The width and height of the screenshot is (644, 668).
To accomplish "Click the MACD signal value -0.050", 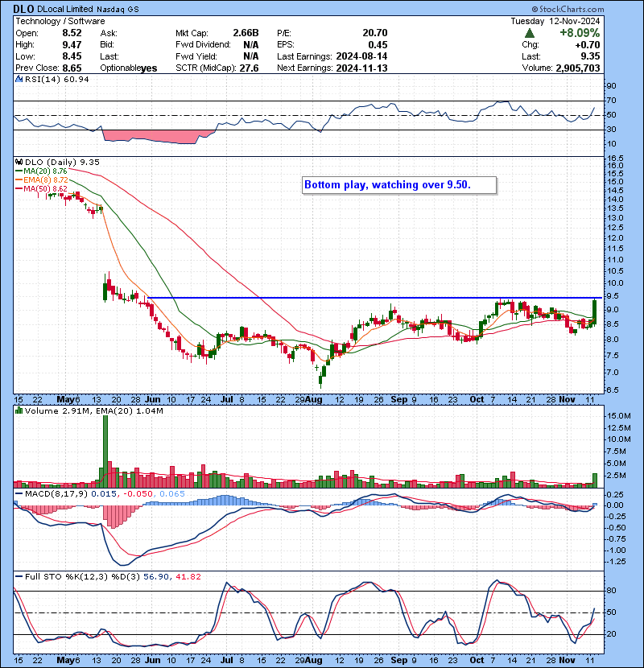I will [x=138, y=494].
